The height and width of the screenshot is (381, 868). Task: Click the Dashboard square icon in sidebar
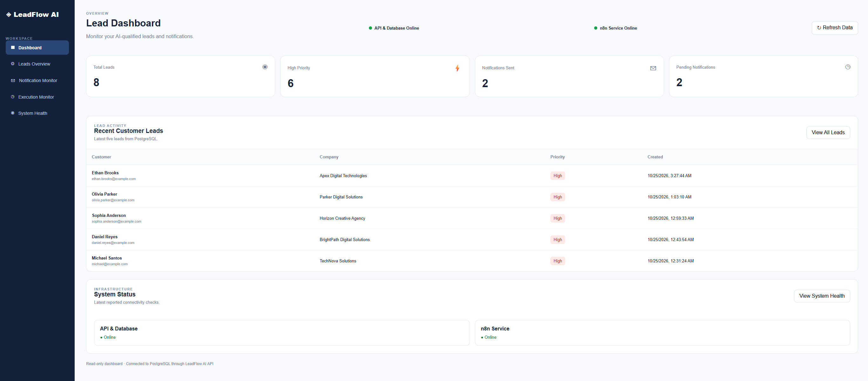pos(13,47)
